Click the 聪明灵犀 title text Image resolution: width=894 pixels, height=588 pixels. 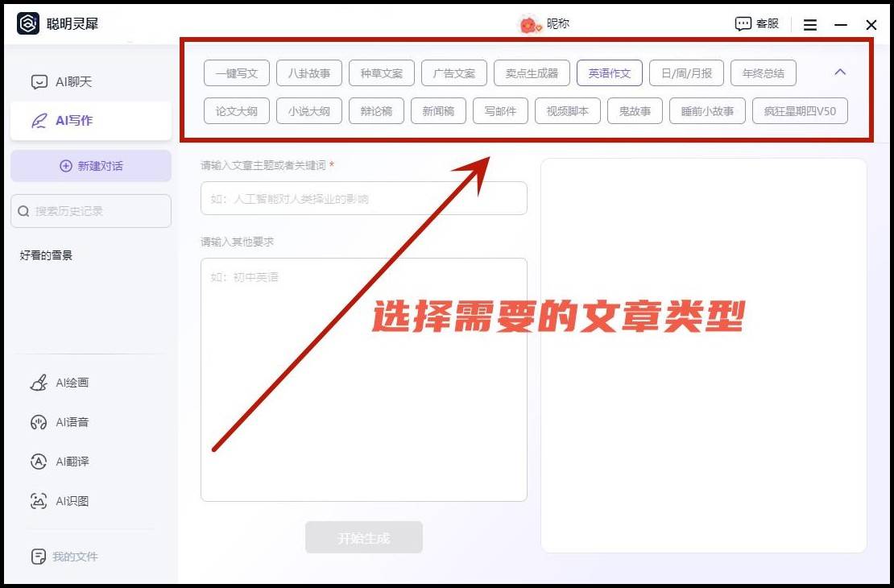pyautogui.click(x=72, y=24)
